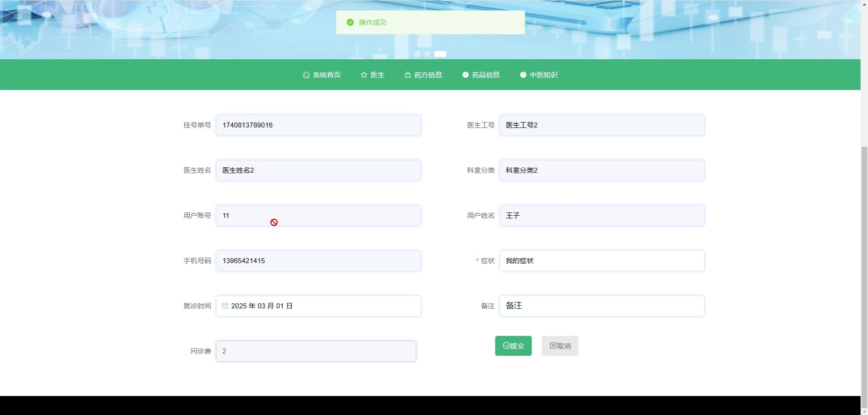This screenshot has width=868, height=415.
Task: Click the home icon beside 系统首页
Action: tap(306, 75)
